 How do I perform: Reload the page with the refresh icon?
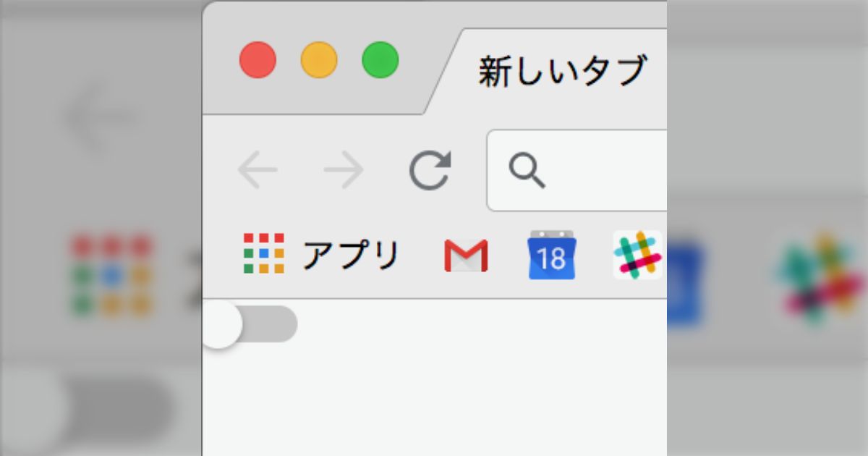430,171
